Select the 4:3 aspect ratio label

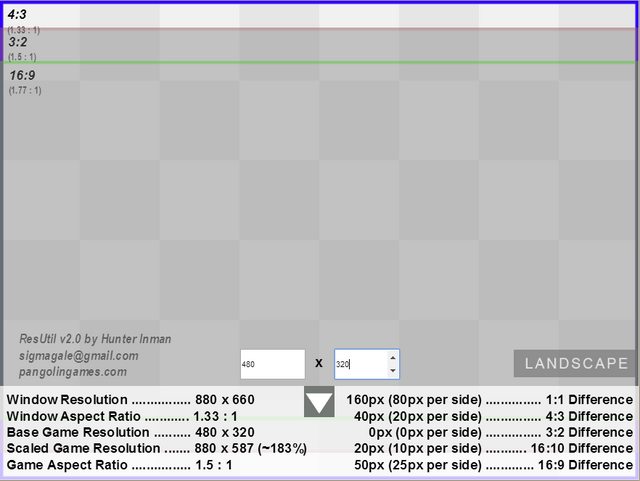coord(18,15)
